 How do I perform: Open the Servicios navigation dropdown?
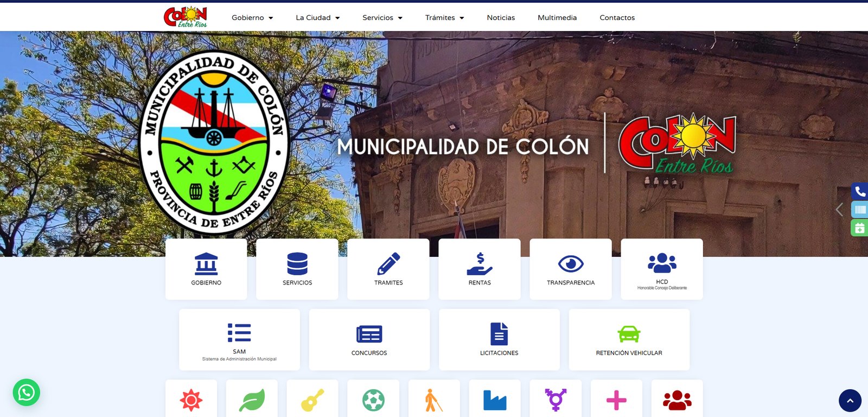[x=382, y=17]
